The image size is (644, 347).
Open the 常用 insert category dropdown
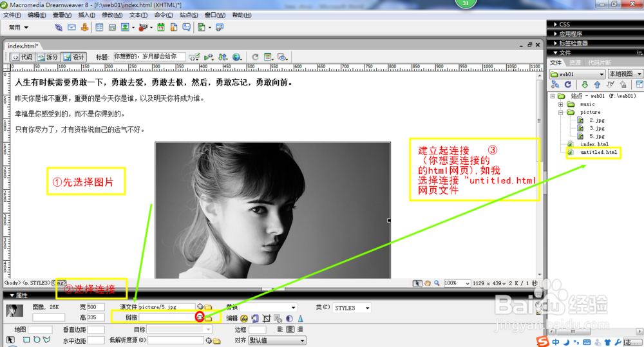click(x=19, y=28)
